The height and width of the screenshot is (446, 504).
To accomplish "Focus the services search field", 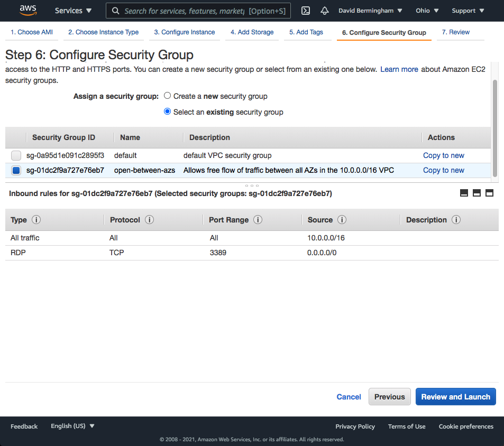I will [x=198, y=11].
